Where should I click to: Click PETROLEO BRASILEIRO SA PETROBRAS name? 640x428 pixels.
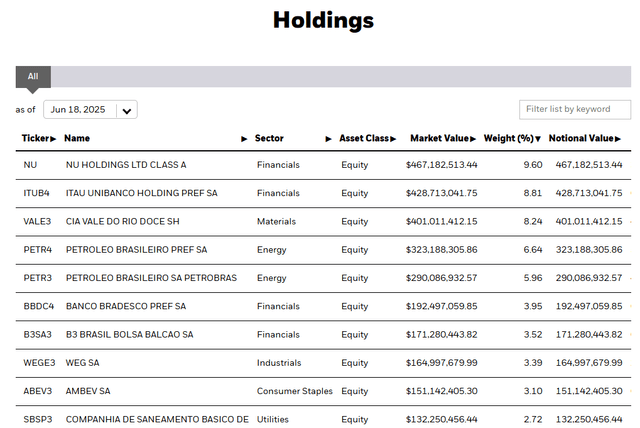point(151,278)
